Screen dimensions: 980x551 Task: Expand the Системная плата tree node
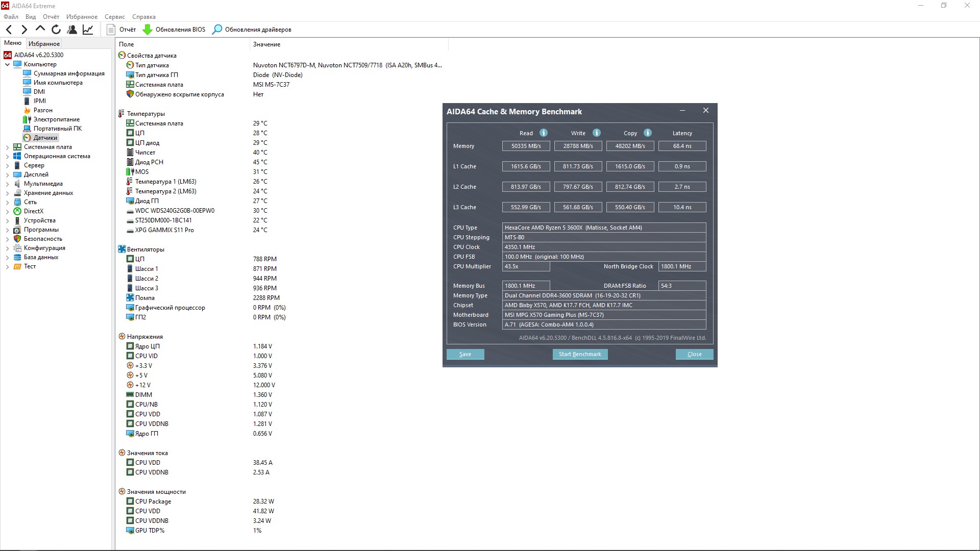[x=7, y=147]
